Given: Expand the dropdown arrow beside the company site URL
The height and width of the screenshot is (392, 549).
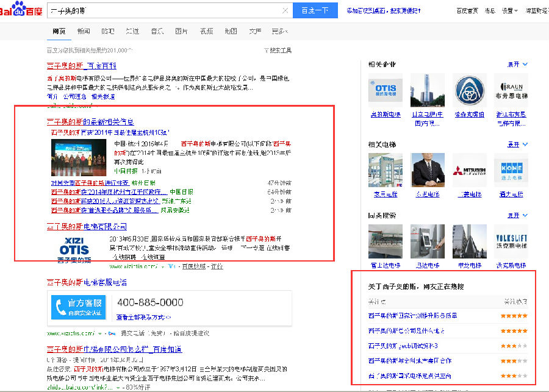Looking at the screenshot, I should point(162,266).
